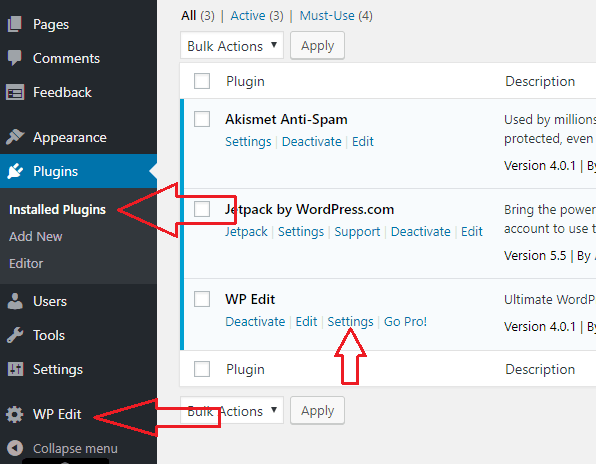Expand the bottom Bulk Actions dropdown
Screen dimensions: 596x464
pos(232,410)
